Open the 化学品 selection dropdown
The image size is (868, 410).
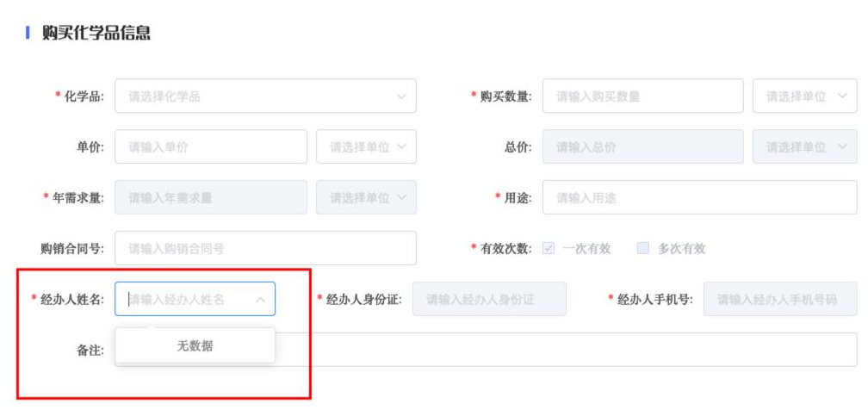tap(265, 96)
